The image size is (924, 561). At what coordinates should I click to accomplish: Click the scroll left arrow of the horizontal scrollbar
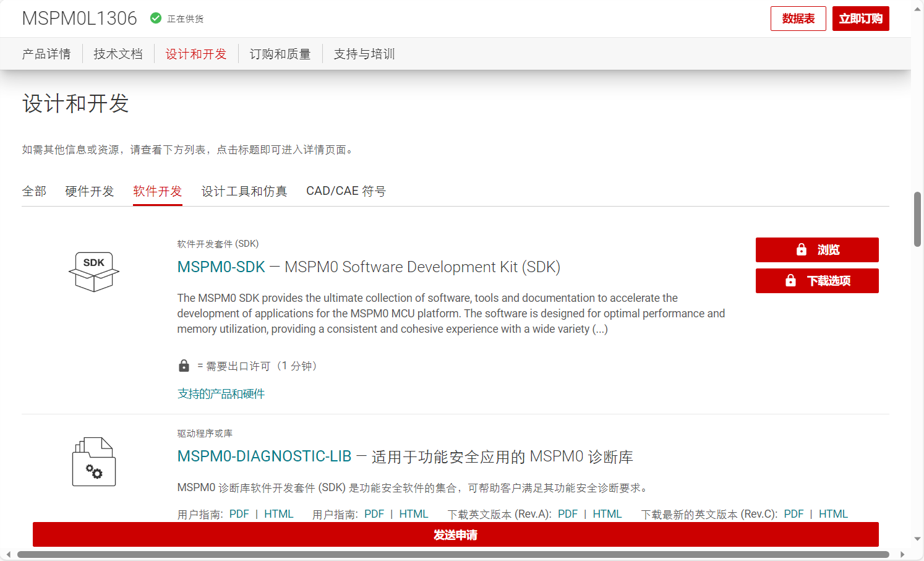(x=8, y=555)
